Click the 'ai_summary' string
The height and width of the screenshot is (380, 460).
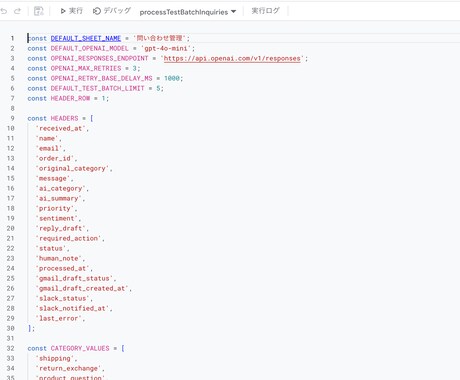58,198
